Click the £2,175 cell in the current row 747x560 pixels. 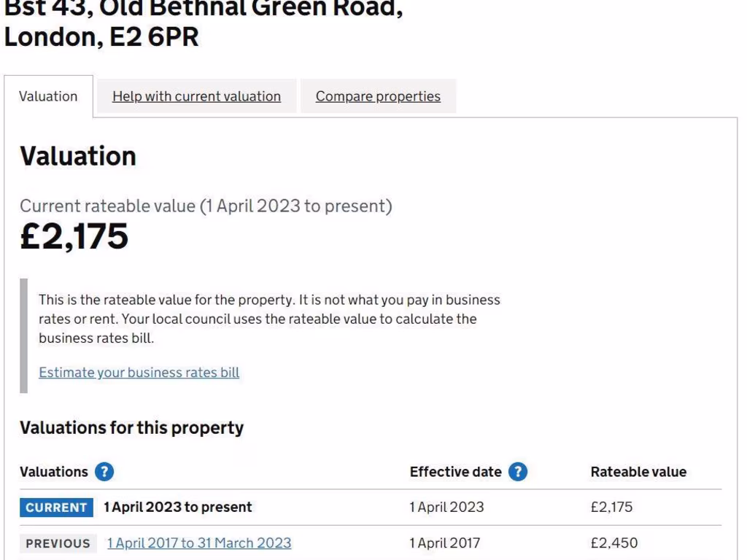[612, 507]
